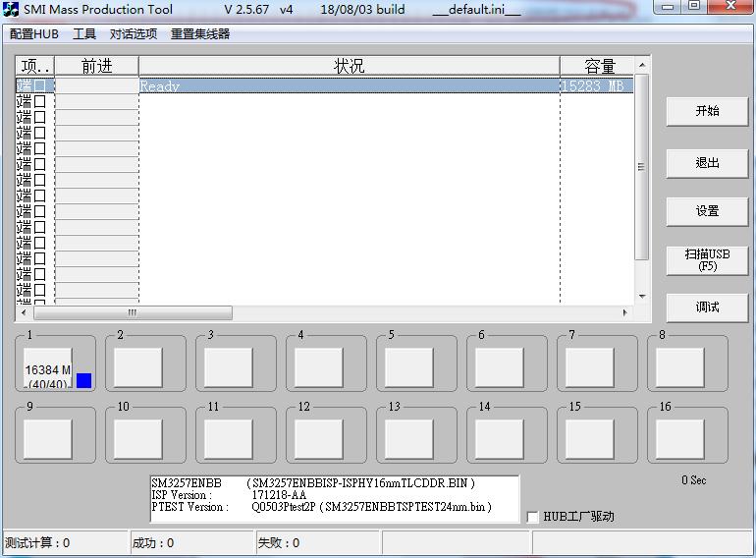756x558 pixels.
Task: Click the SMI app icon in title bar
Action: 11,9
